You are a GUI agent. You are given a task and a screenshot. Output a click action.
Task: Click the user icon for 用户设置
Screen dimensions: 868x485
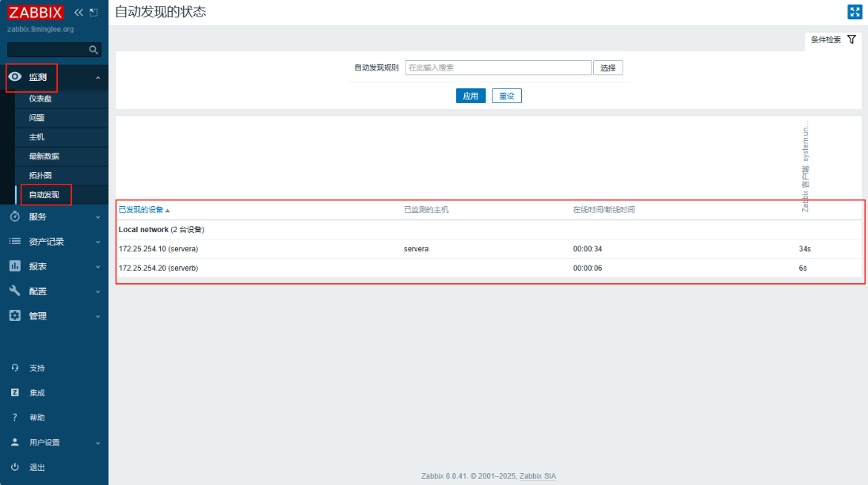tap(15, 442)
